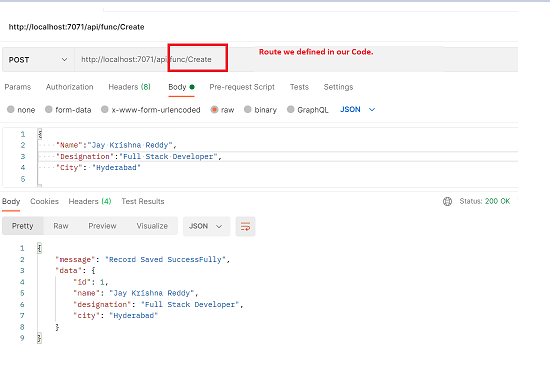Click the Raw response view button

pyautogui.click(x=61, y=226)
